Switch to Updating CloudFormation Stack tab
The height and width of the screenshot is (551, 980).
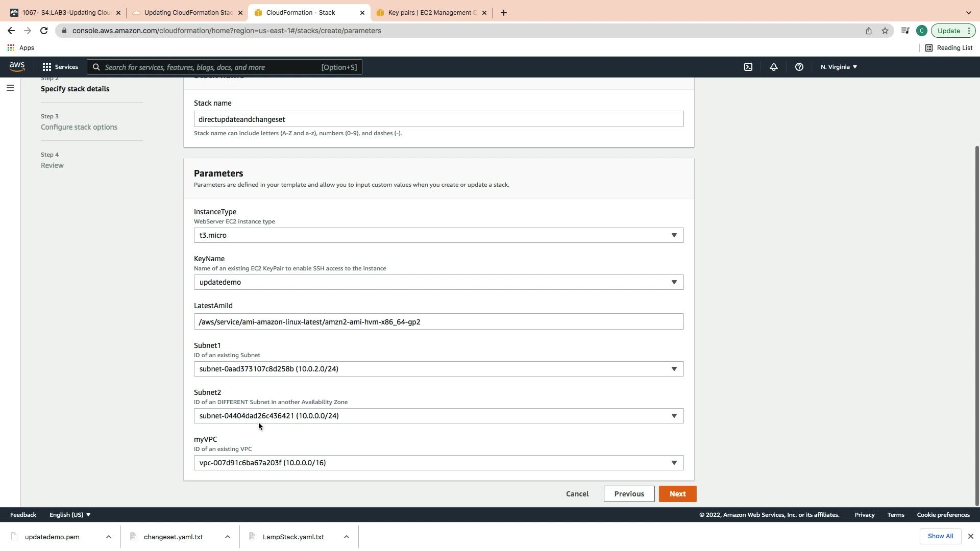point(187,13)
